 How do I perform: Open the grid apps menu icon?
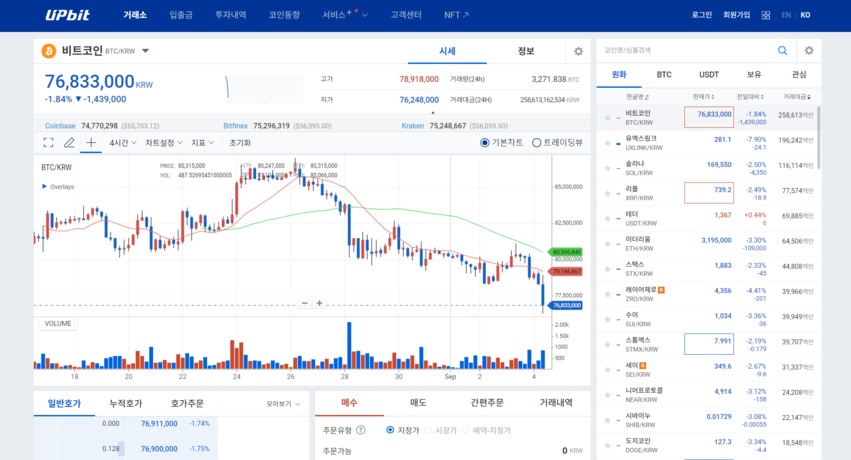click(765, 15)
